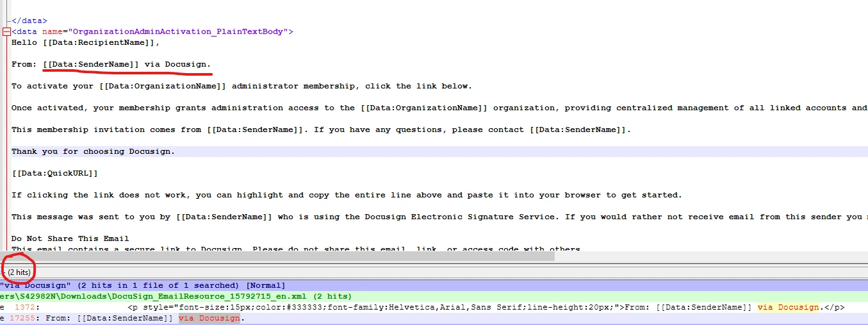Click the "Do Not Share This Email" line

70,238
